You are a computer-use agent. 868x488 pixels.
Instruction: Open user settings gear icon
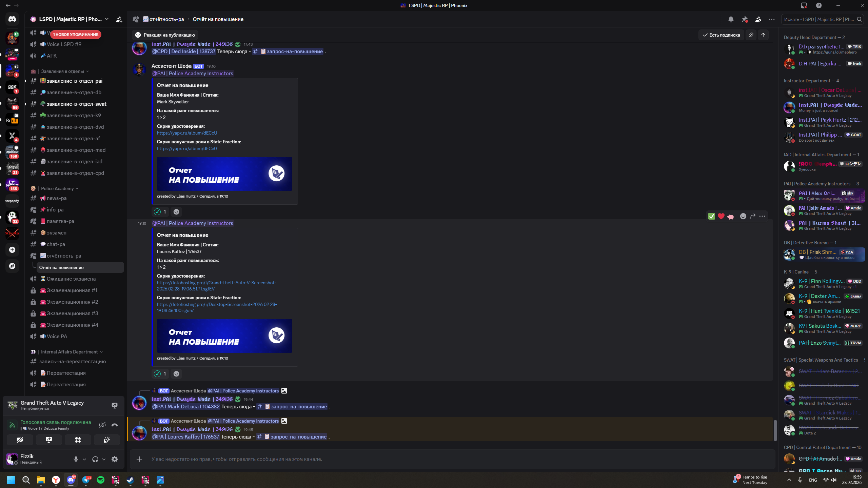(115, 459)
